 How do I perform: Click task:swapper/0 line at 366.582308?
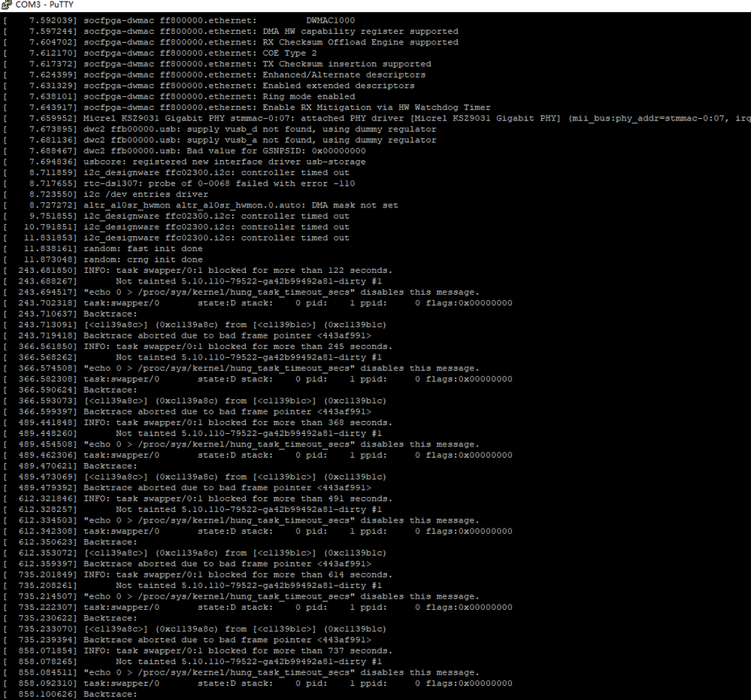(x=258, y=379)
